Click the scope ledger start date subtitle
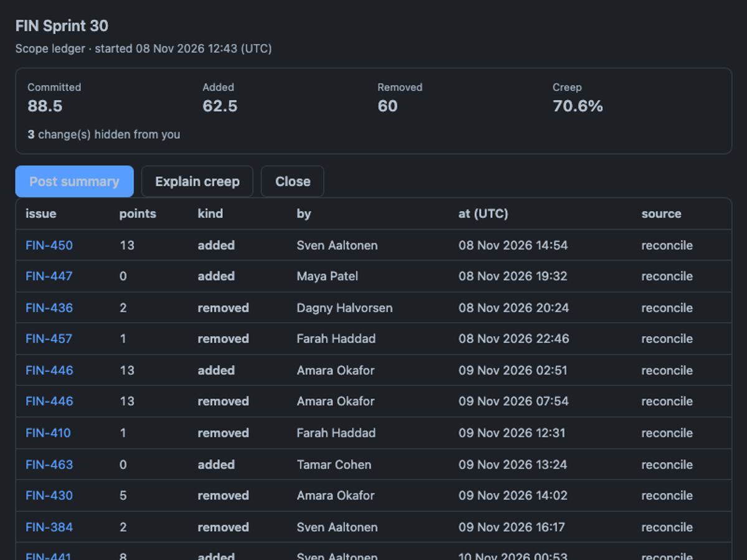The height and width of the screenshot is (560, 747). [x=144, y=49]
